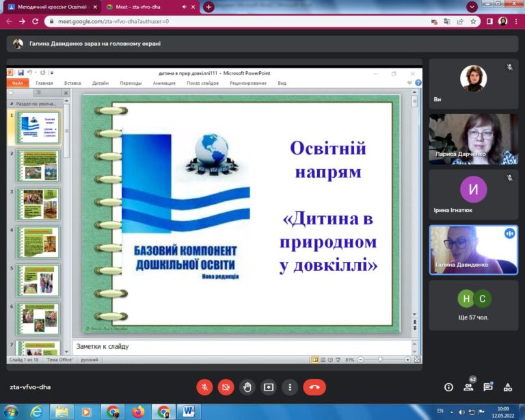The height and width of the screenshot is (420, 525).
Task: Expand the Chrome tab search arrow
Action: pos(472,7)
